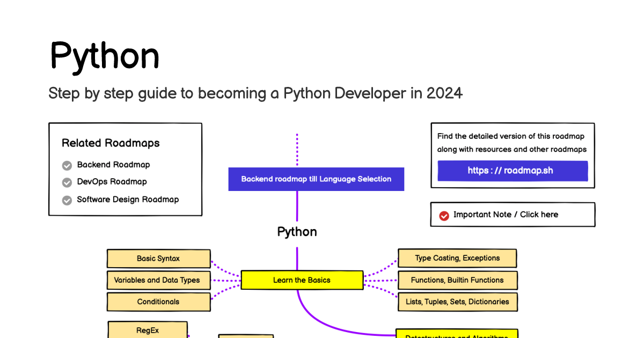
Task: Click the 'Find the detailed version' text
Action: (511, 143)
